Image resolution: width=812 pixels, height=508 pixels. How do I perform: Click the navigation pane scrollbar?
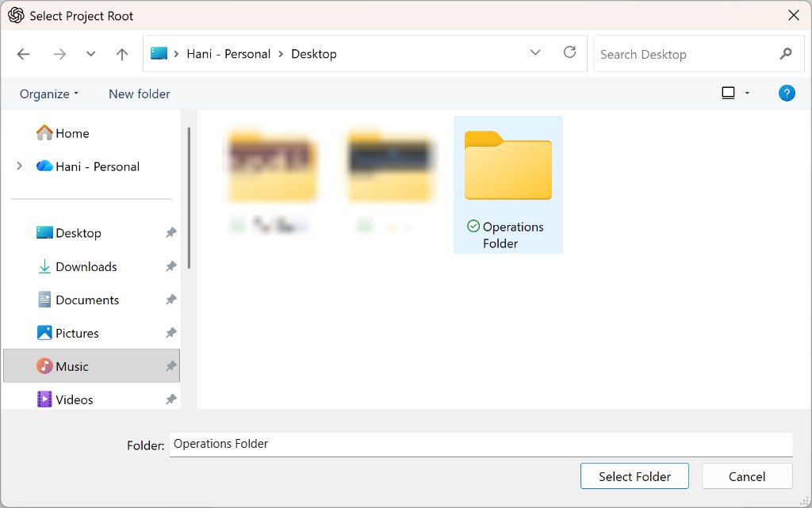pyautogui.click(x=189, y=197)
